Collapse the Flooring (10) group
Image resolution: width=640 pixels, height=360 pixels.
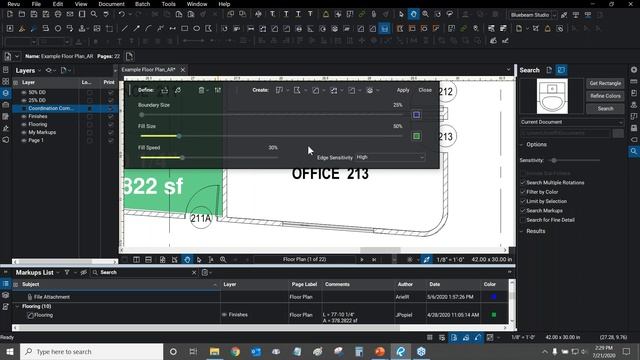click(17, 306)
